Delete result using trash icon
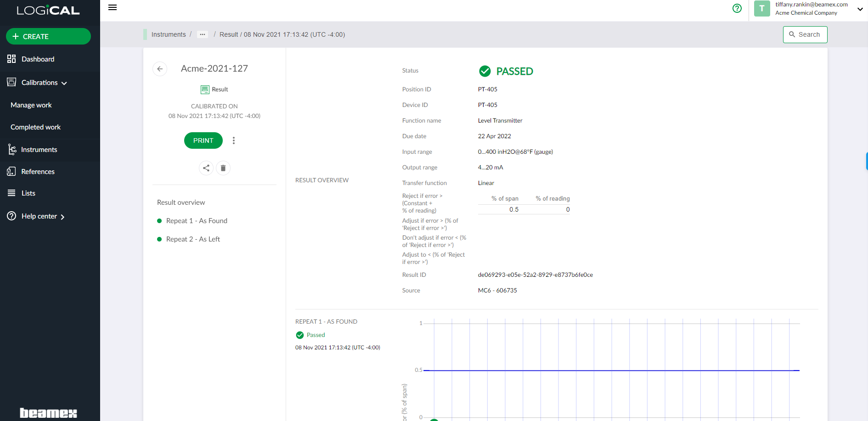 223,168
